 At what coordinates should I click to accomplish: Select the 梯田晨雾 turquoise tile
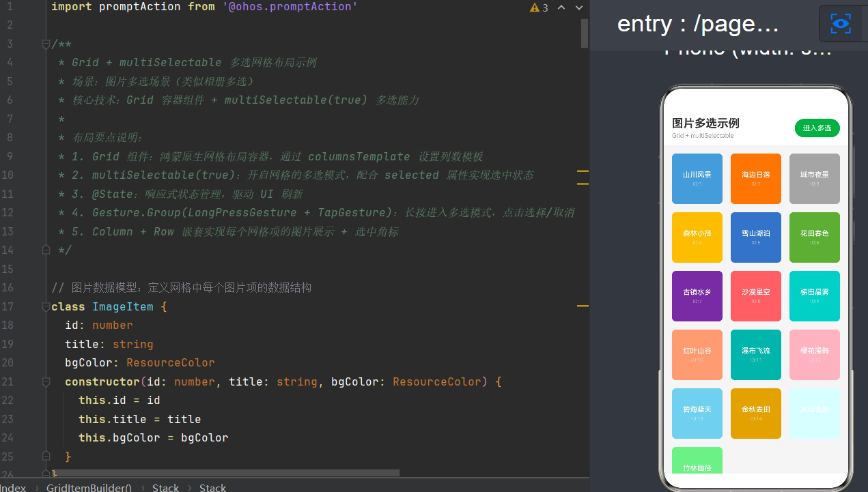(x=815, y=296)
